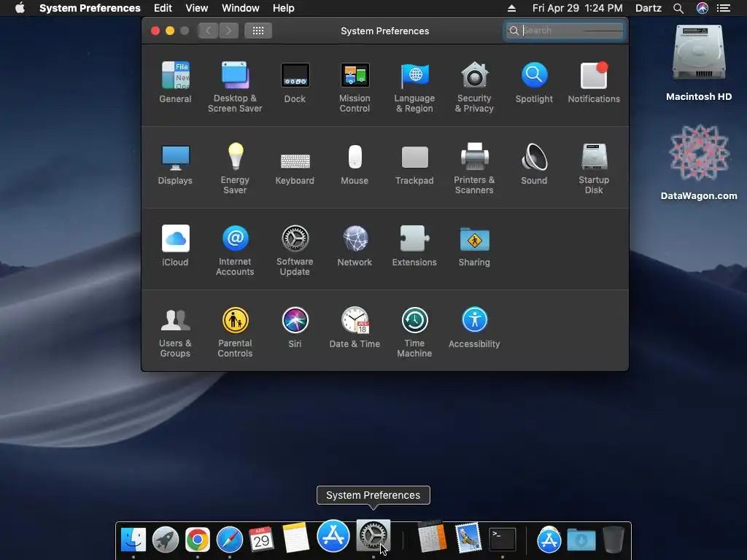This screenshot has width=747, height=560.
Task: Click the date and time in menu bar
Action: tap(578, 8)
